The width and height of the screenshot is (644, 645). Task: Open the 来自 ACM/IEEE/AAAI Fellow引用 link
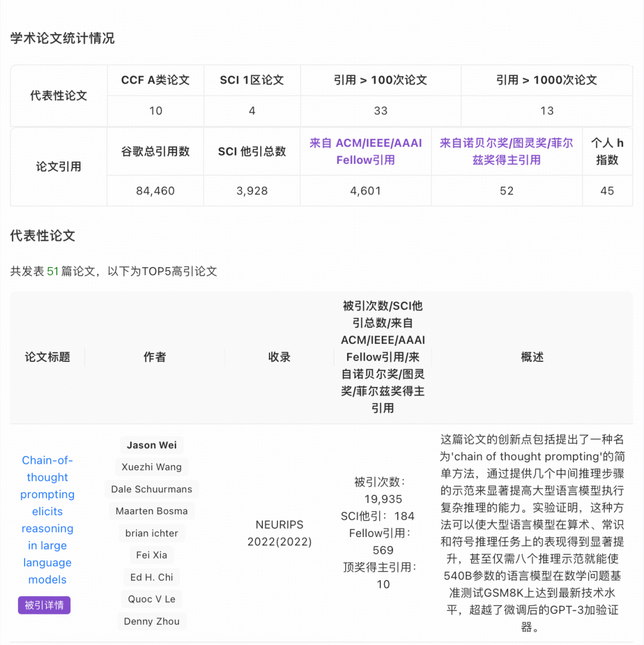[x=366, y=151]
